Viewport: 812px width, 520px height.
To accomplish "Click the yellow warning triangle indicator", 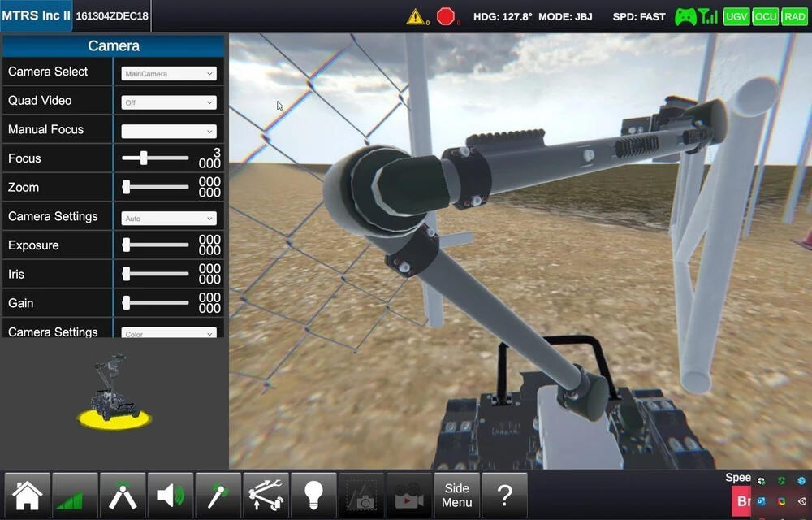I will tap(416, 16).
